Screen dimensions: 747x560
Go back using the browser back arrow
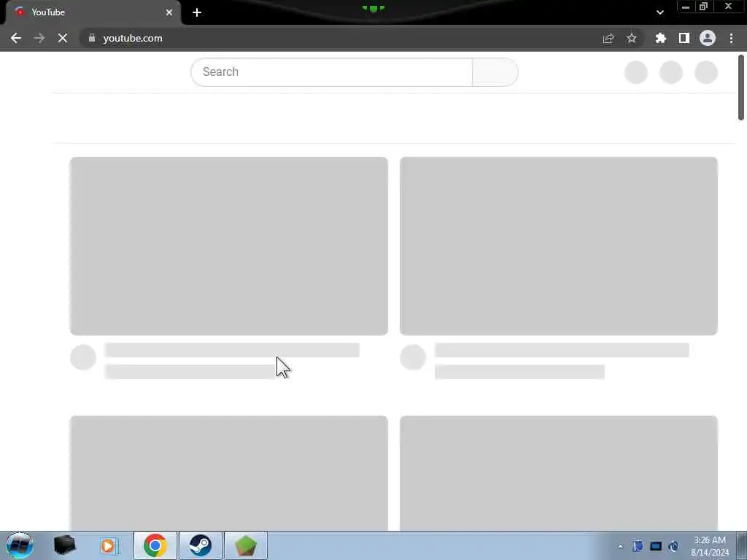pyautogui.click(x=16, y=38)
